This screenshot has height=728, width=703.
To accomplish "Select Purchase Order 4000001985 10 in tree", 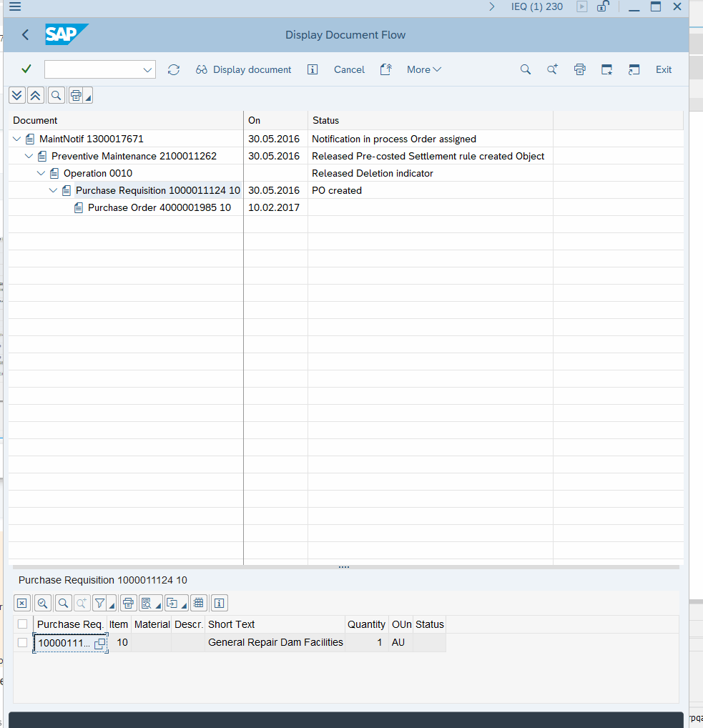I will [x=159, y=207].
